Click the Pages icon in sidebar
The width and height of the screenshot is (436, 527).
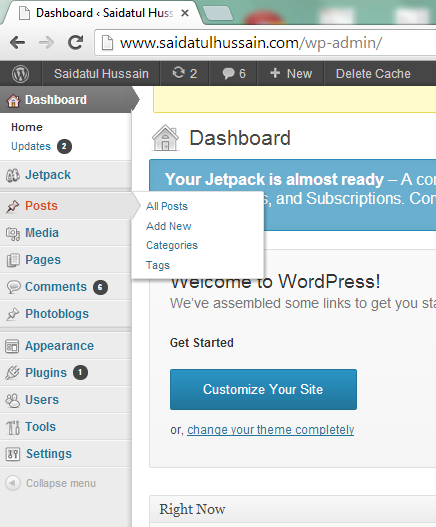(13, 260)
